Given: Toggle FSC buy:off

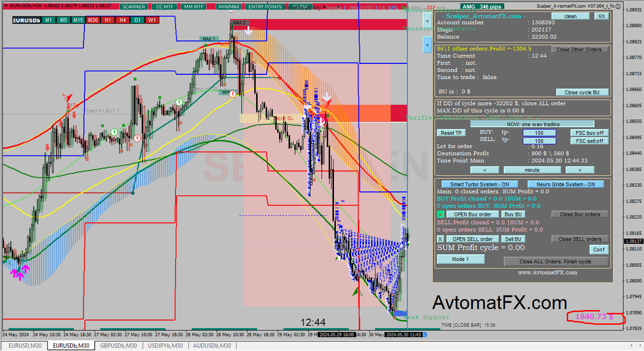Looking at the screenshot, I should [590, 133].
